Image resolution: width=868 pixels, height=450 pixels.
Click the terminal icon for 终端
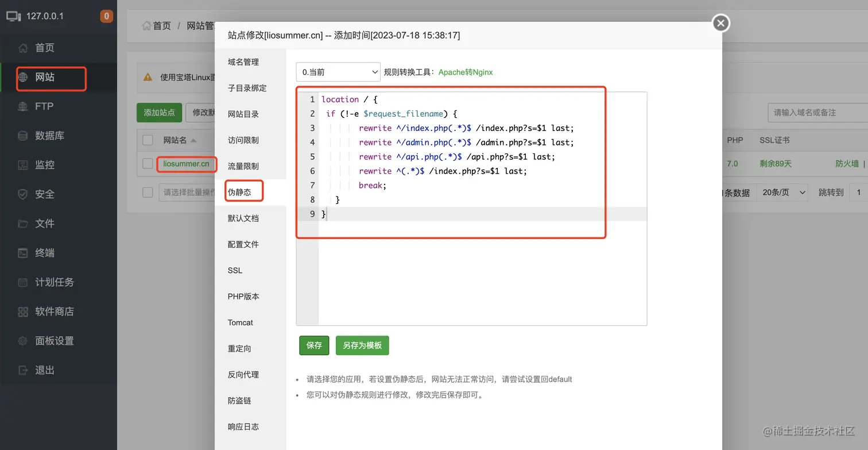coord(23,253)
